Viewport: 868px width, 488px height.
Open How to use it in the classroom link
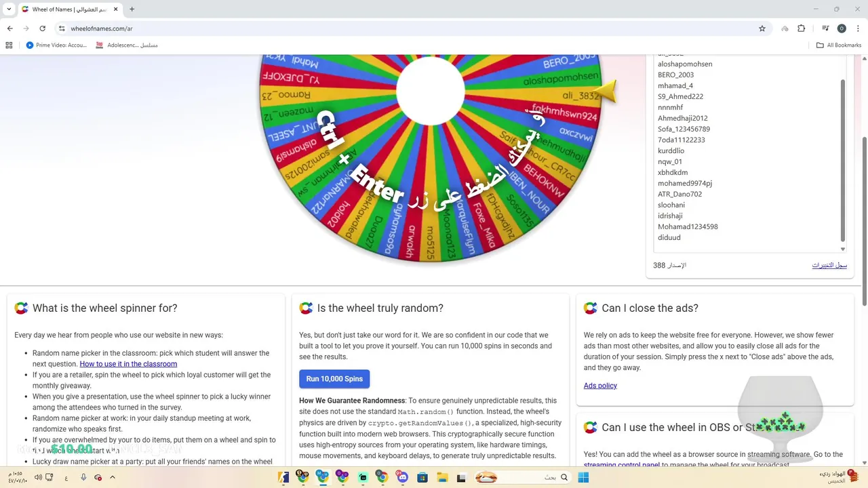click(128, 364)
